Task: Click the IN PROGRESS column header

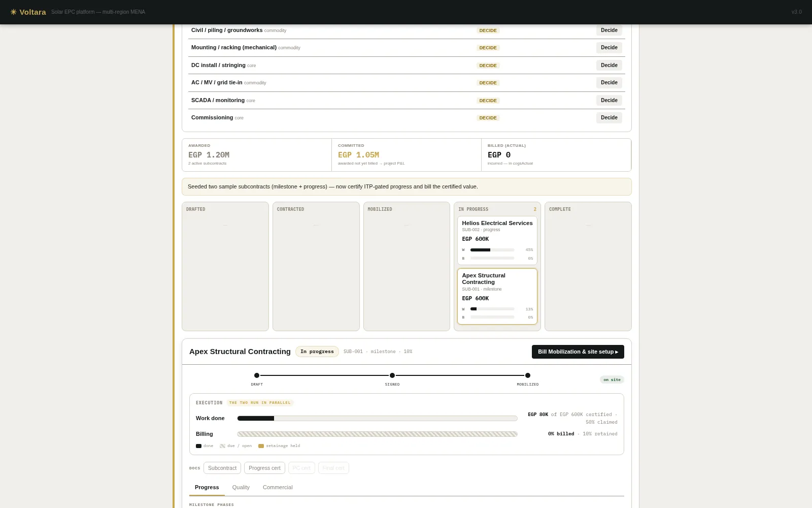Action: (x=473, y=209)
